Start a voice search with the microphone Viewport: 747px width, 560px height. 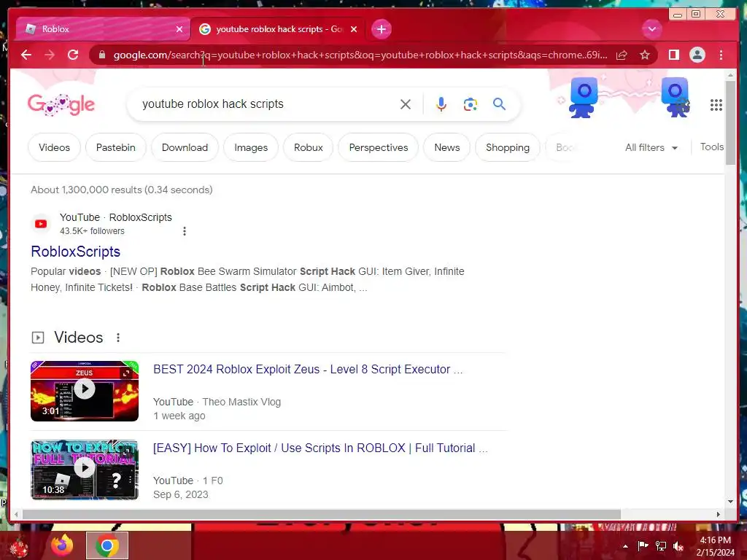point(441,104)
